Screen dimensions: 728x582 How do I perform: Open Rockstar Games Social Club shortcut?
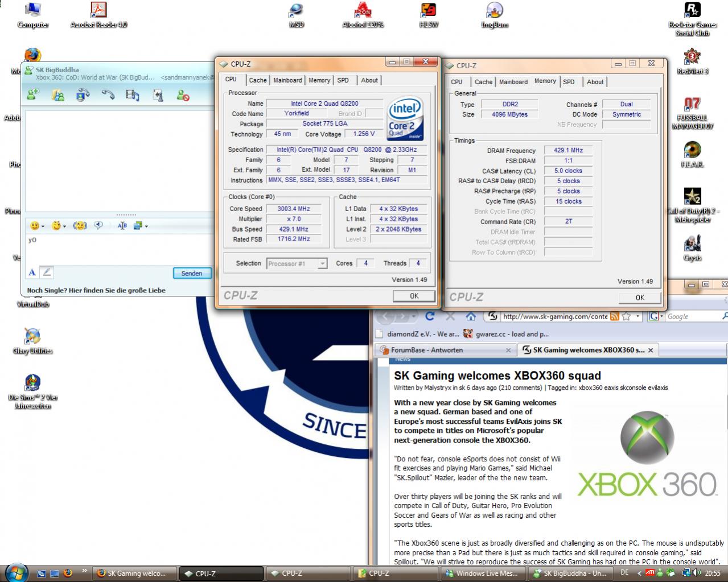(692, 19)
